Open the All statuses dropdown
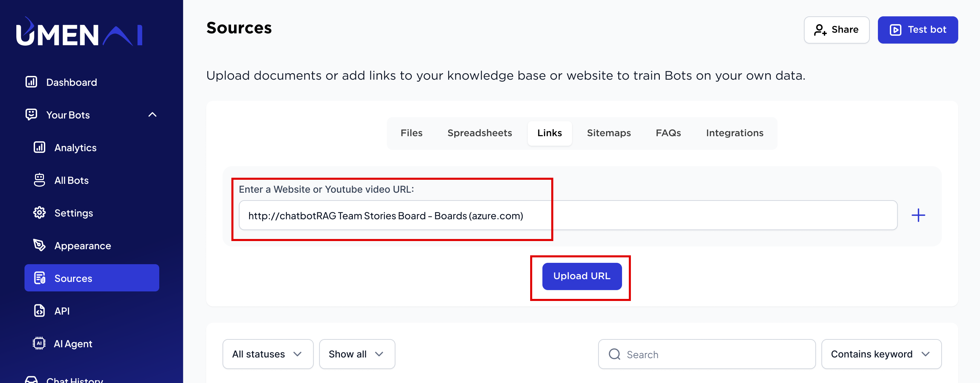 [268, 354]
